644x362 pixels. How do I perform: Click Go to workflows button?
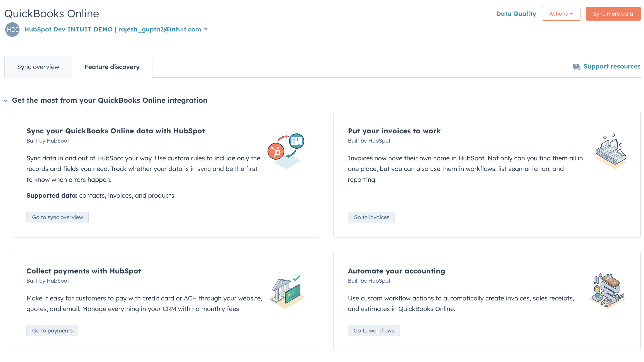tap(374, 330)
